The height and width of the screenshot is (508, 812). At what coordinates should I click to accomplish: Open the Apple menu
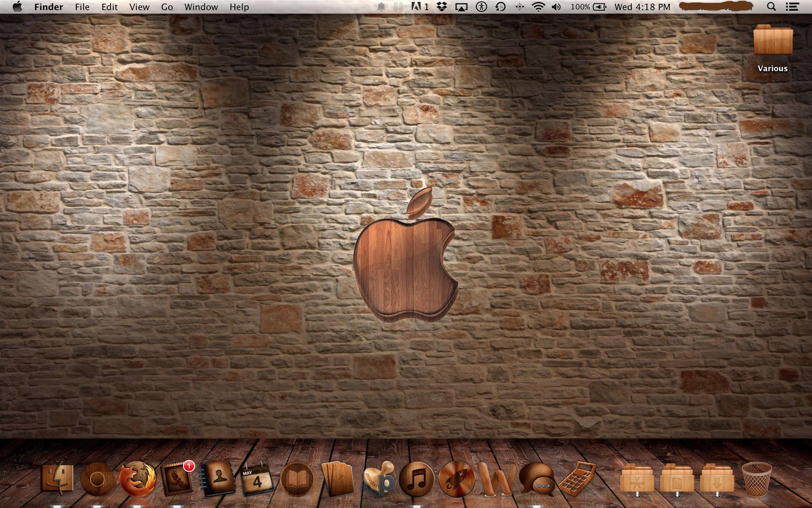(x=17, y=7)
